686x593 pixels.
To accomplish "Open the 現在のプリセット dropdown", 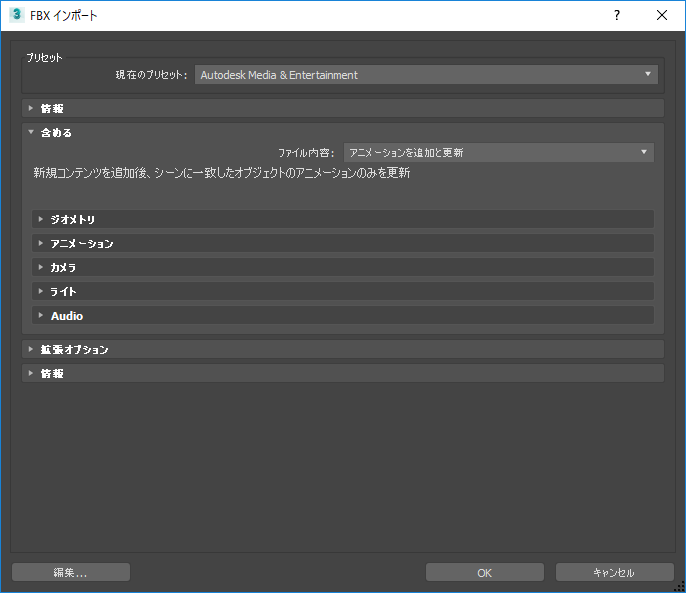I will [425, 75].
